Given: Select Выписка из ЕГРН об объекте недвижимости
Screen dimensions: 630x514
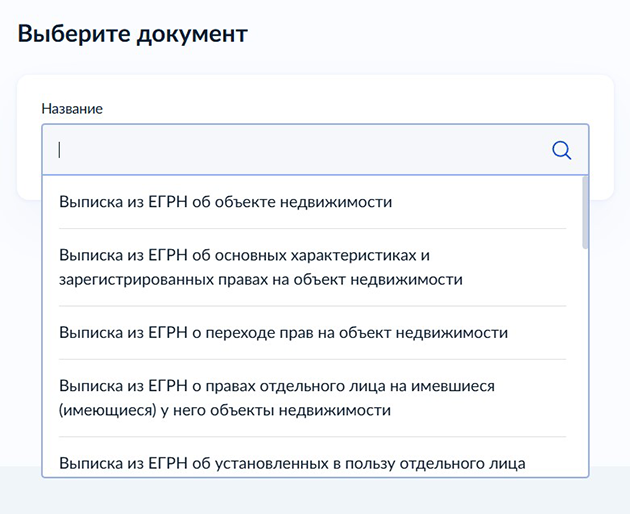Looking at the screenshot, I should (x=313, y=202).
